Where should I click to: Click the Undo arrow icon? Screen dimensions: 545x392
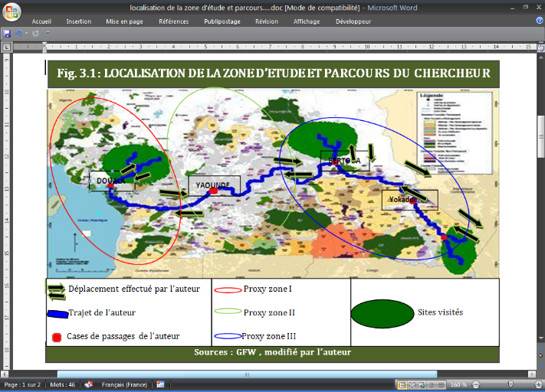click(x=18, y=34)
